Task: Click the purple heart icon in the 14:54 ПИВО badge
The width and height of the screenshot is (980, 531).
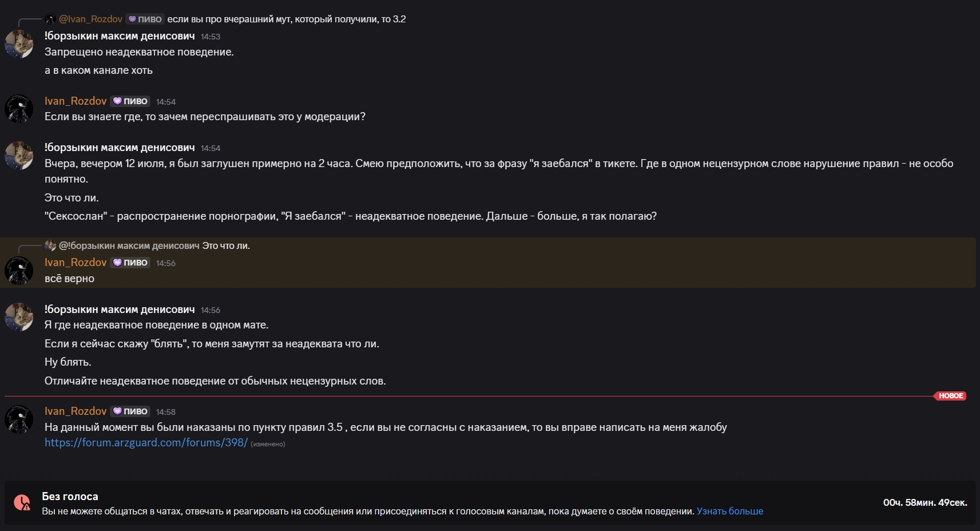Action: point(117,101)
